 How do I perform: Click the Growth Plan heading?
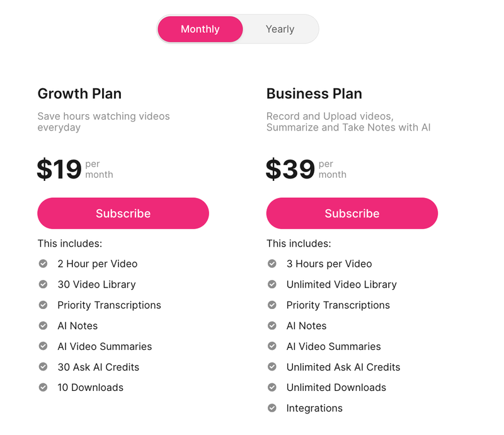click(x=79, y=93)
